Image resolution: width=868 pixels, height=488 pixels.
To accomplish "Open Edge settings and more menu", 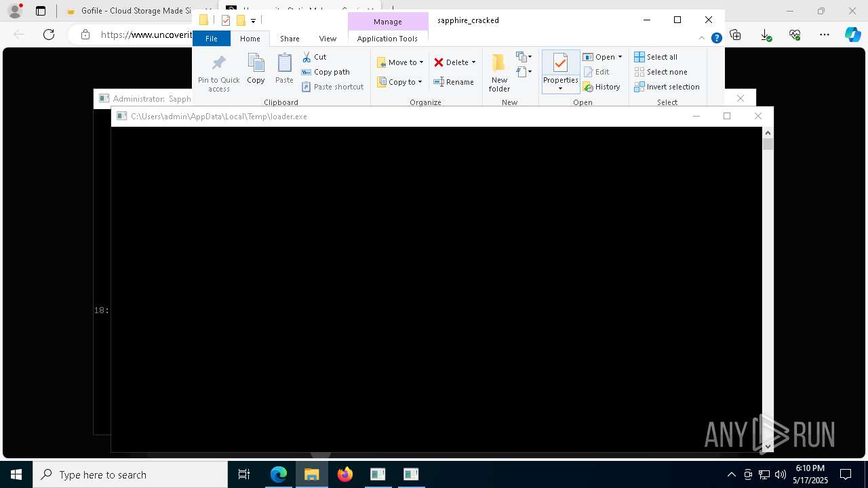I will (825, 35).
